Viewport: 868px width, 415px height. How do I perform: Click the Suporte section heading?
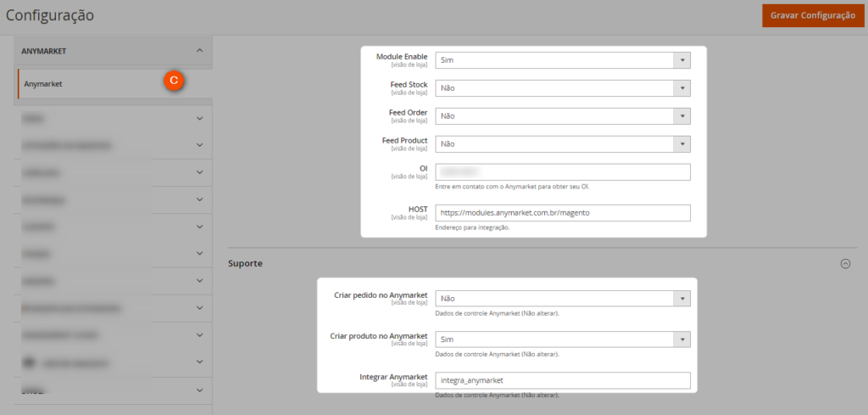tap(245, 264)
